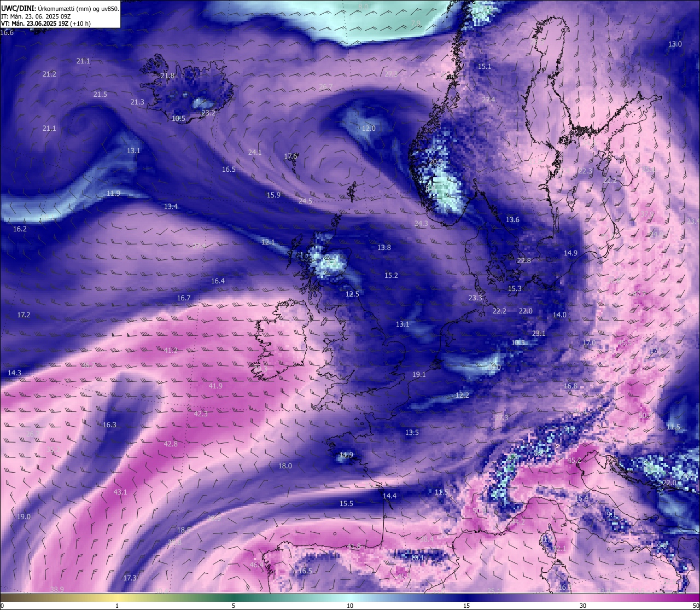Click the 21.2 value label
This screenshot has width=700, height=610.
[49, 74]
